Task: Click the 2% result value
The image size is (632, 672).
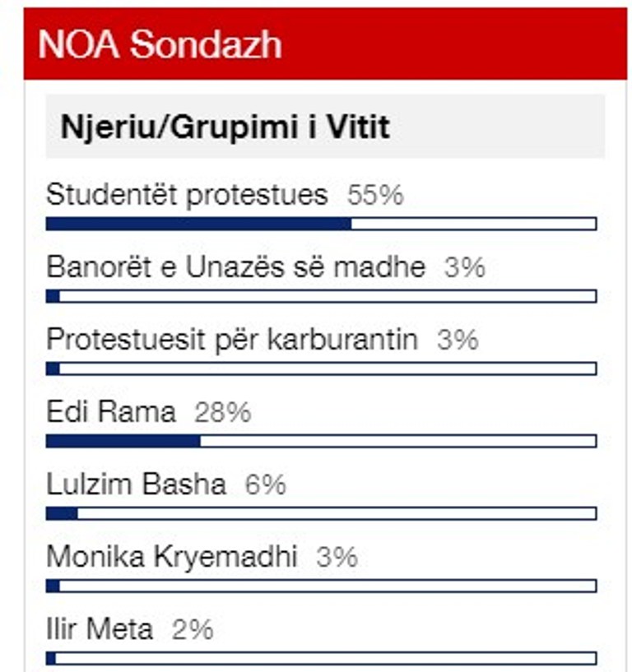Action: tap(193, 629)
